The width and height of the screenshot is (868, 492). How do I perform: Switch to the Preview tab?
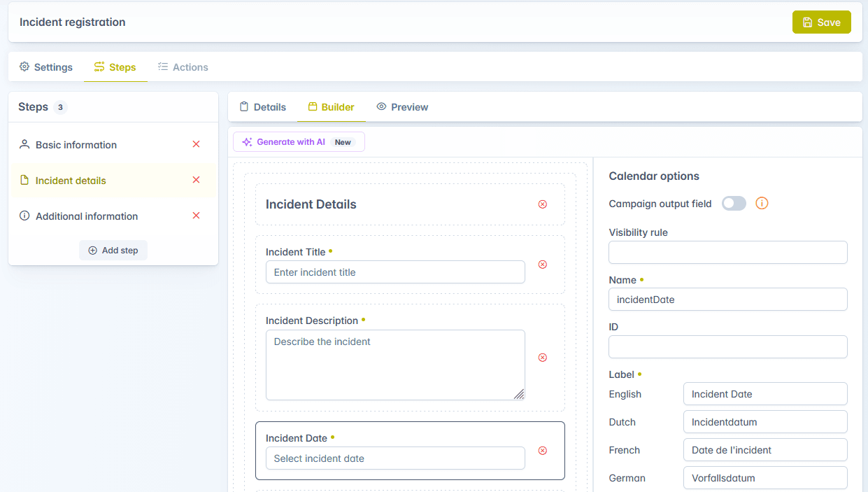pyautogui.click(x=402, y=107)
